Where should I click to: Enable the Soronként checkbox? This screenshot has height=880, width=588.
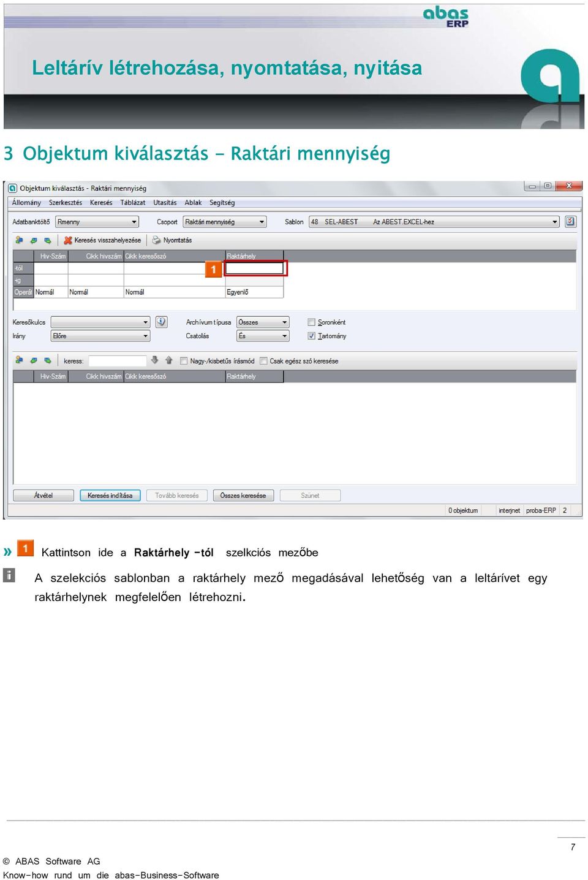[x=311, y=322]
